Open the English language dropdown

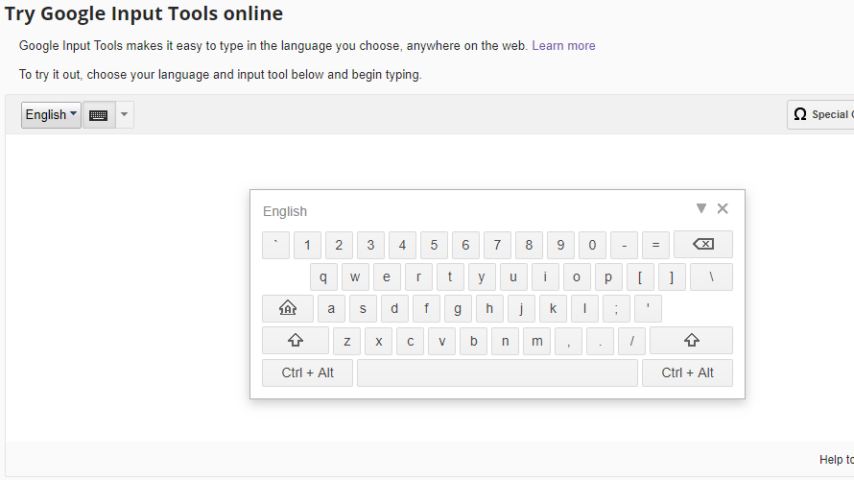pos(51,115)
